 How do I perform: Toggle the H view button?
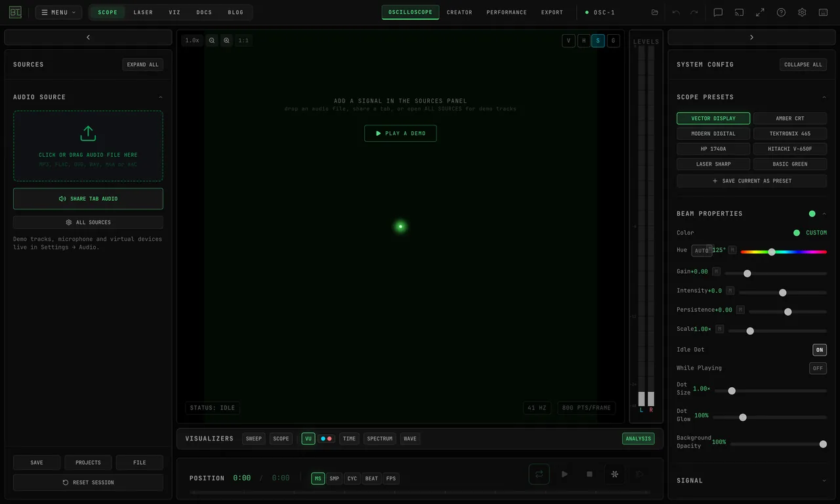tap(583, 41)
